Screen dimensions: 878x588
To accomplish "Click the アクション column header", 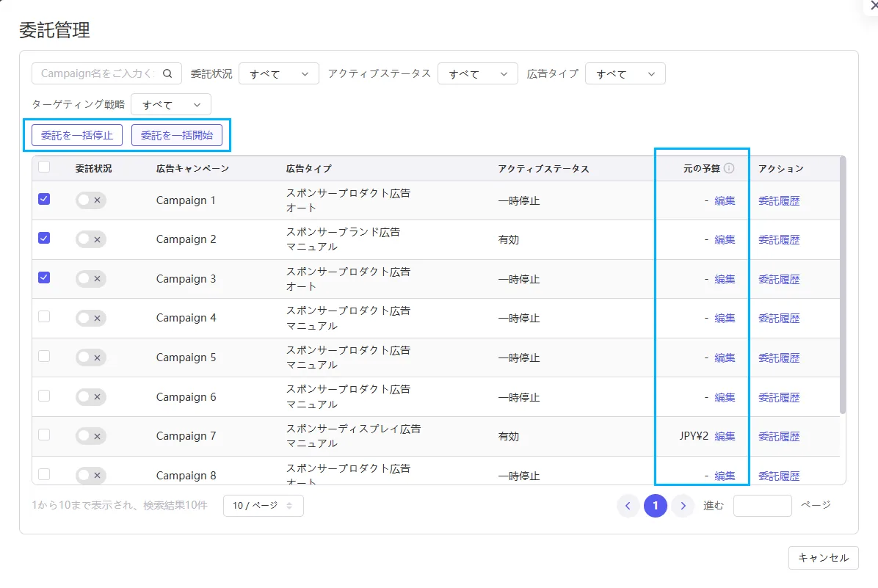I will click(780, 169).
